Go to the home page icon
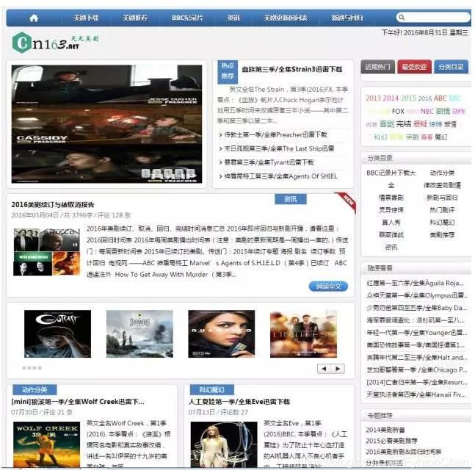The width and height of the screenshot is (475, 476). [34, 18]
